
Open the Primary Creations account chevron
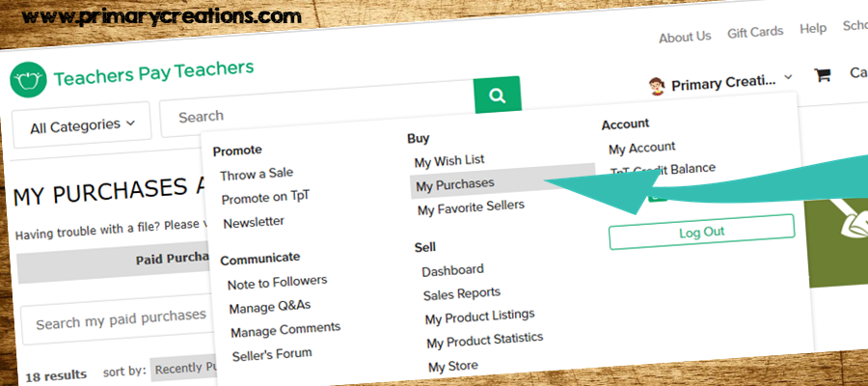(x=788, y=77)
